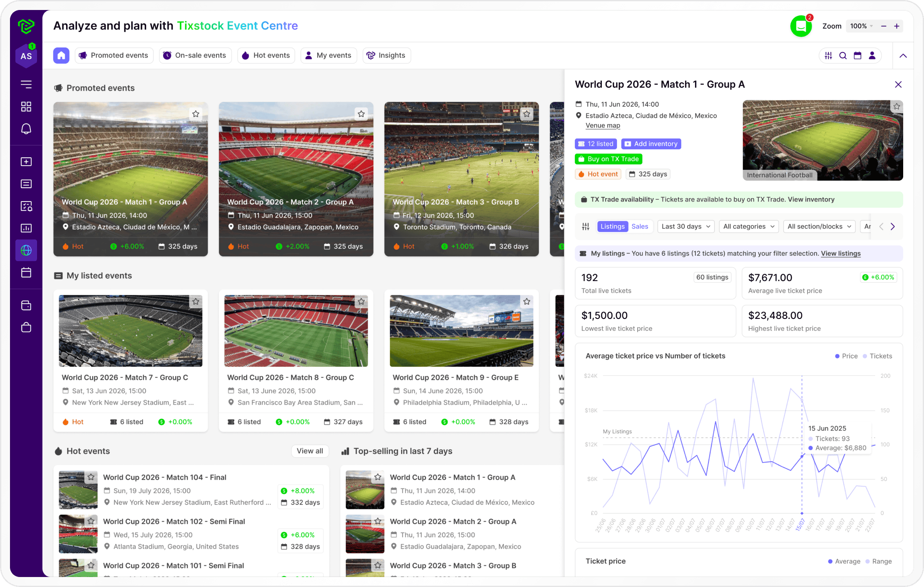Screen dimensions: 924x587
Task: Collapse the top navigation with chevron up
Action: coord(903,56)
